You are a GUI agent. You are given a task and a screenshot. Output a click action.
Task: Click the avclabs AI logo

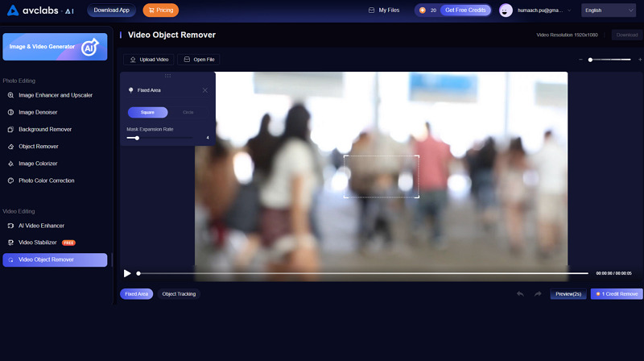(x=40, y=10)
